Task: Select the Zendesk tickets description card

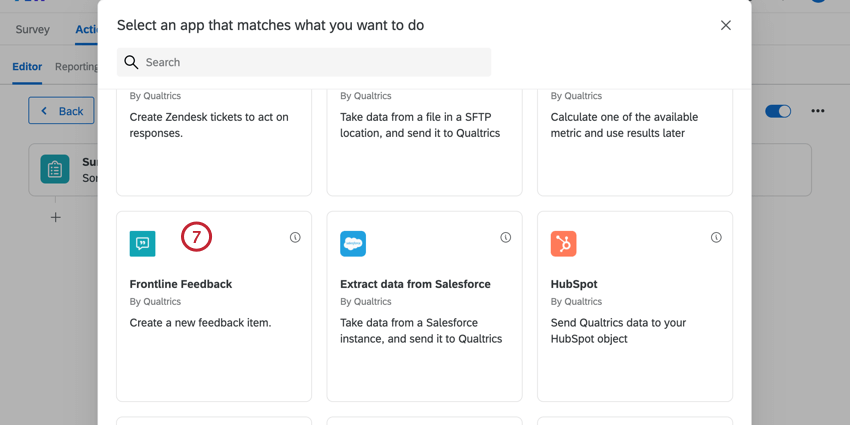Action: coord(214,142)
